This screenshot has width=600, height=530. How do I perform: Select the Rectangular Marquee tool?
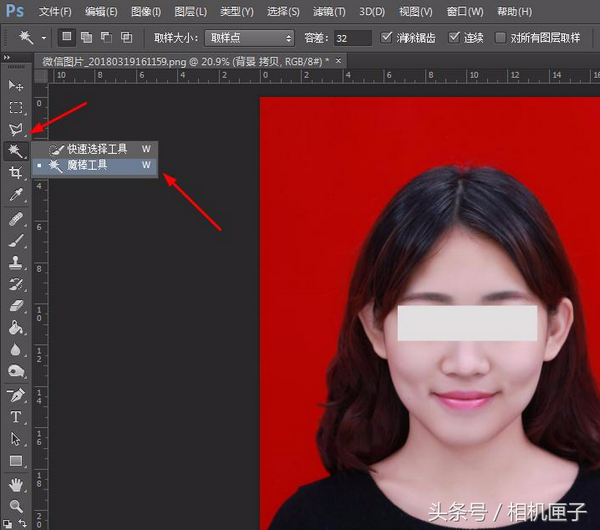point(16,108)
